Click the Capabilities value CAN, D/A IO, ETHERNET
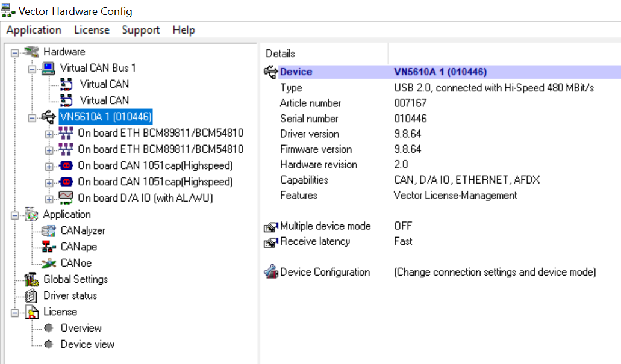 [467, 180]
